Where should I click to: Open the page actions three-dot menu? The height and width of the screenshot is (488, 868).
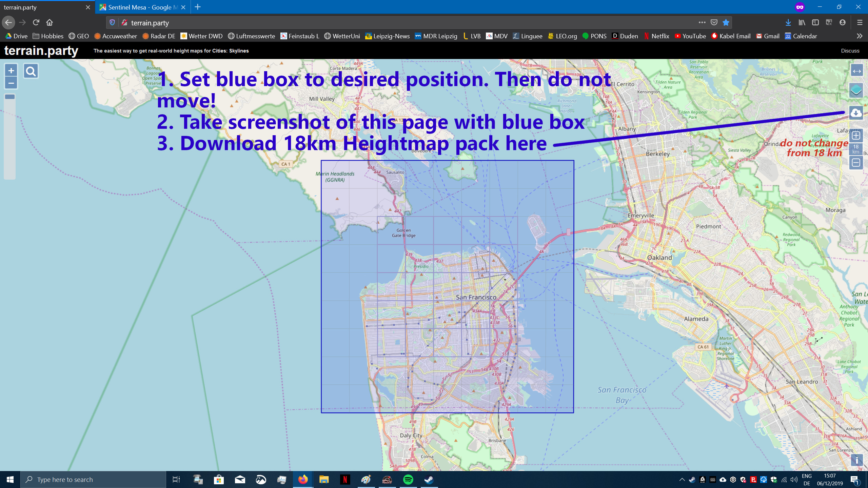(x=702, y=23)
